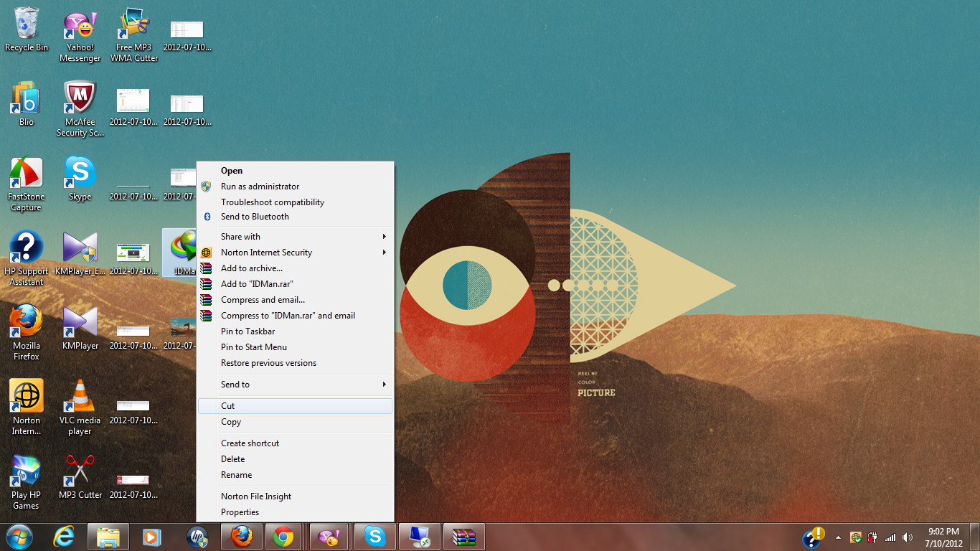Viewport: 980px width, 551px height.
Task: Show hidden system tray icons arrow
Action: (839, 537)
